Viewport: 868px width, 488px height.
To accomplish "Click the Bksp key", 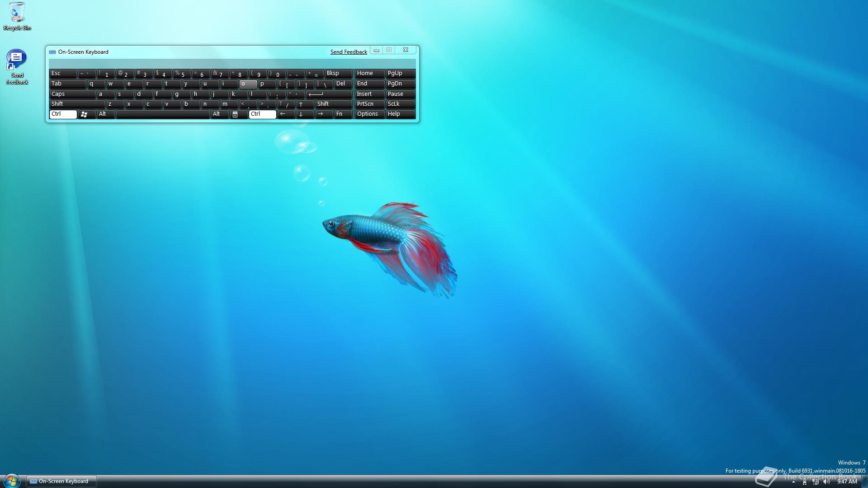I will pyautogui.click(x=338, y=74).
